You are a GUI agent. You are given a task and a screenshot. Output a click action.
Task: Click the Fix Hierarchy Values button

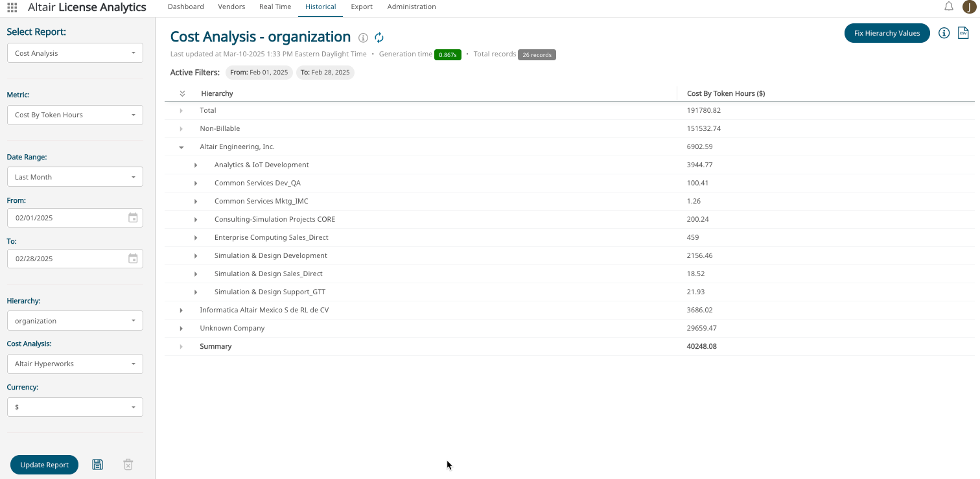pyautogui.click(x=887, y=33)
